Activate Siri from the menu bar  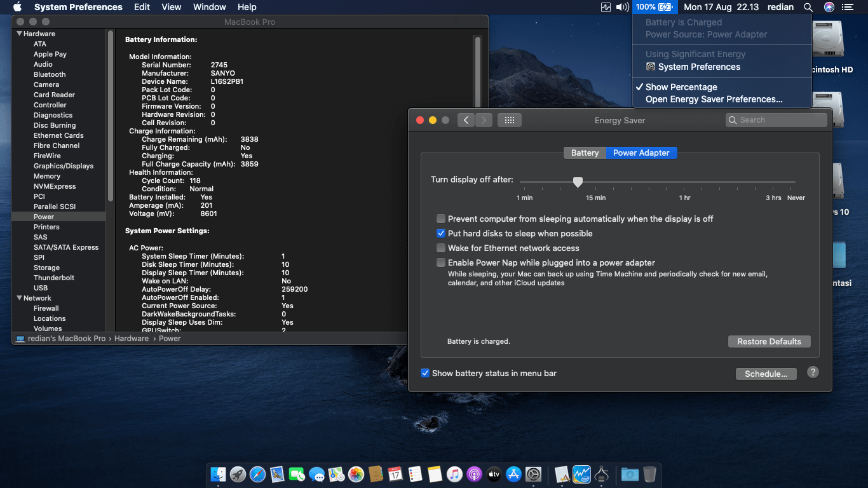pos(829,7)
